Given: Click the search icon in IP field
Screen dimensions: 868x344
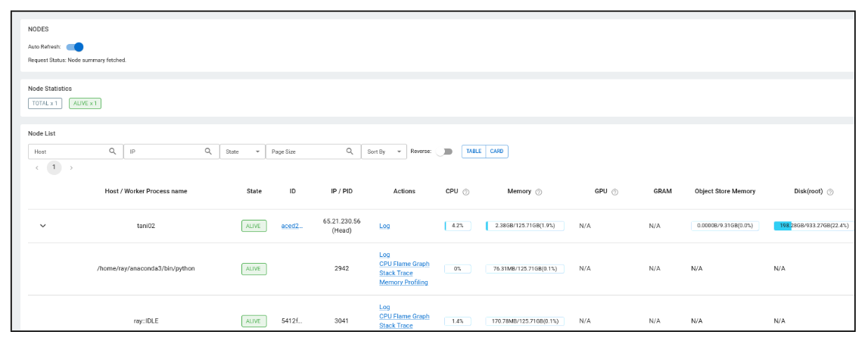Looking at the screenshot, I should 208,152.
